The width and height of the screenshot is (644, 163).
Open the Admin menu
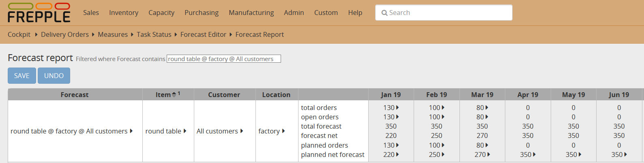(294, 13)
